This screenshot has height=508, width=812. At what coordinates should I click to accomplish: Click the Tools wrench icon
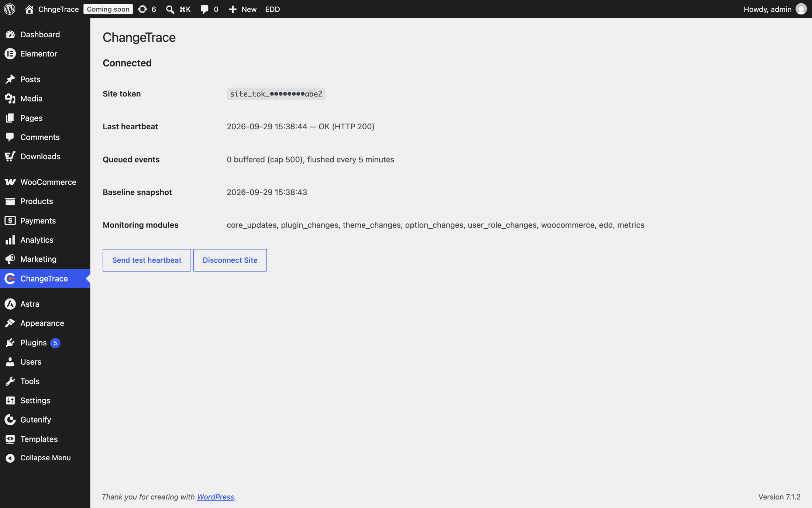click(x=10, y=381)
